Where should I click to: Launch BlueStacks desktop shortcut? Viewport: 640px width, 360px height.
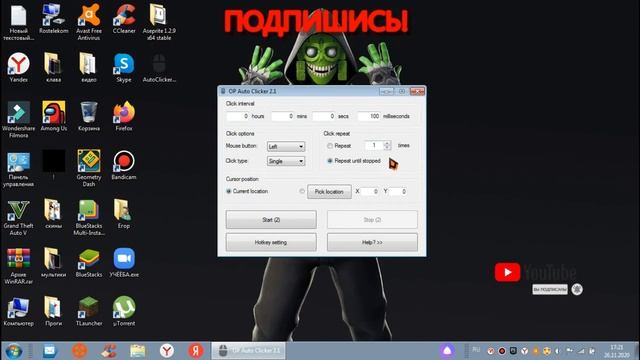(89, 263)
